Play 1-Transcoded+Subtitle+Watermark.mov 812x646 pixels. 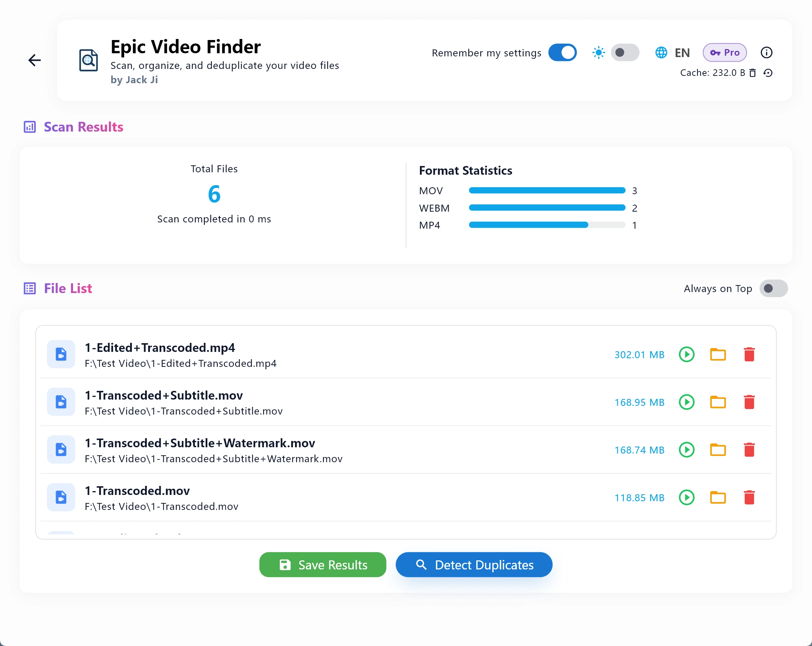(x=687, y=450)
